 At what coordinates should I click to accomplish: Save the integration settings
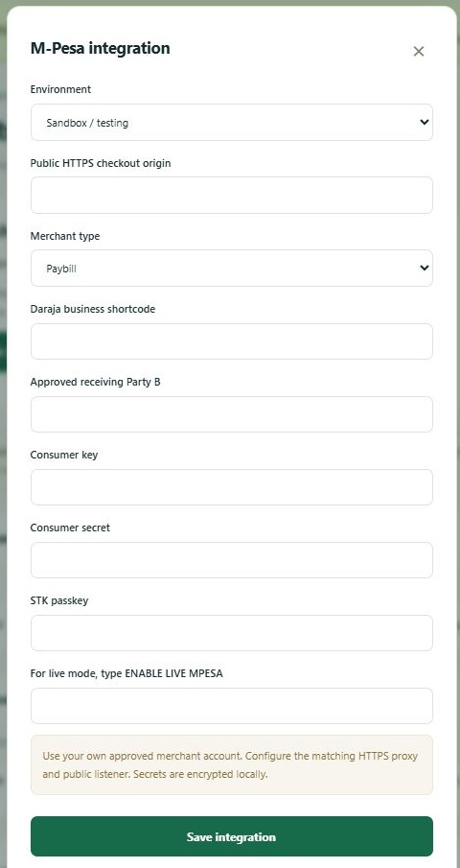click(232, 836)
